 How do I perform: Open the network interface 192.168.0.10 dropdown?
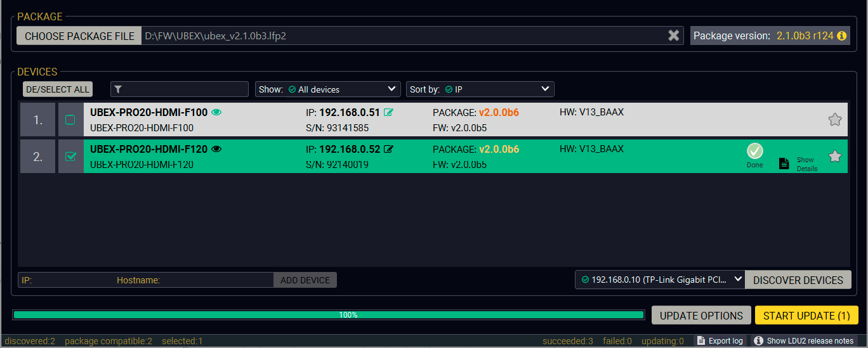(660, 280)
